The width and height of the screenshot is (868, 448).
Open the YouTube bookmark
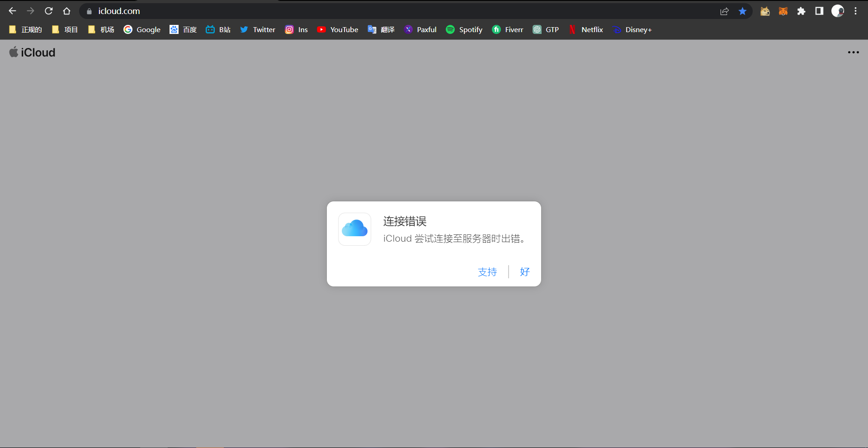tap(338, 30)
